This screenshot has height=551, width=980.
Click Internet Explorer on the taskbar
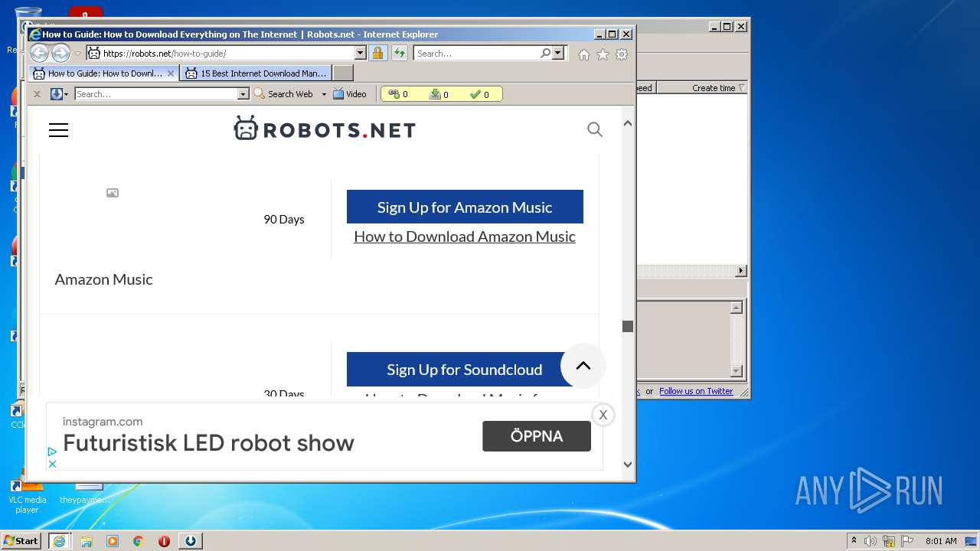click(x=59, y=541)
